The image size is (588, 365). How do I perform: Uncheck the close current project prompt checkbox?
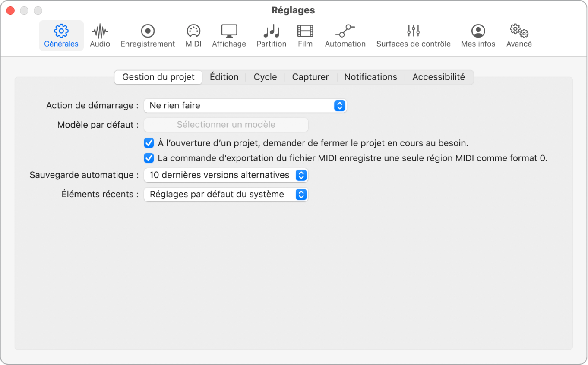(x=149, y=143)
